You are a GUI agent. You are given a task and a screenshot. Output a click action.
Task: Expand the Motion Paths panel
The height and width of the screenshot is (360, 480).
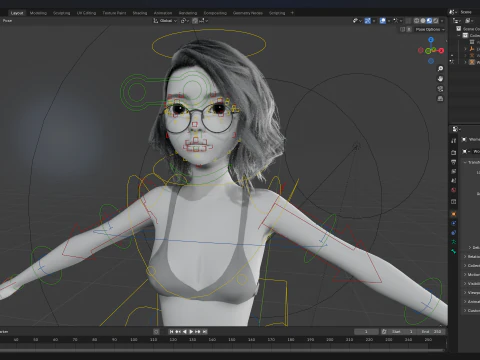click(x=465, y=275)
